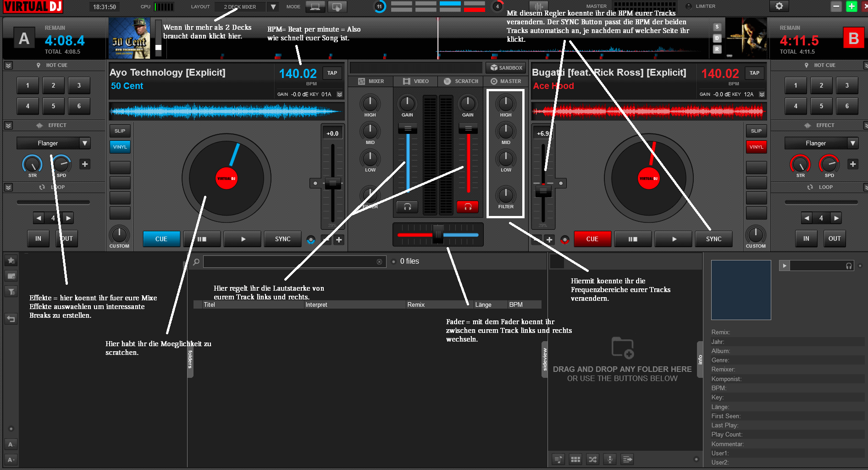Screen dimensions: 868x470
Task: Toggle SLIP mode on deck A
Action: [x=120, y=131]
